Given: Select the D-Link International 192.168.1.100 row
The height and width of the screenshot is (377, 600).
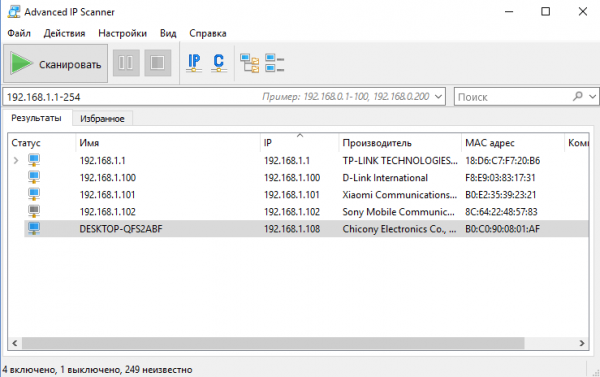Looking at the screenshot, I should pos(306,178).
